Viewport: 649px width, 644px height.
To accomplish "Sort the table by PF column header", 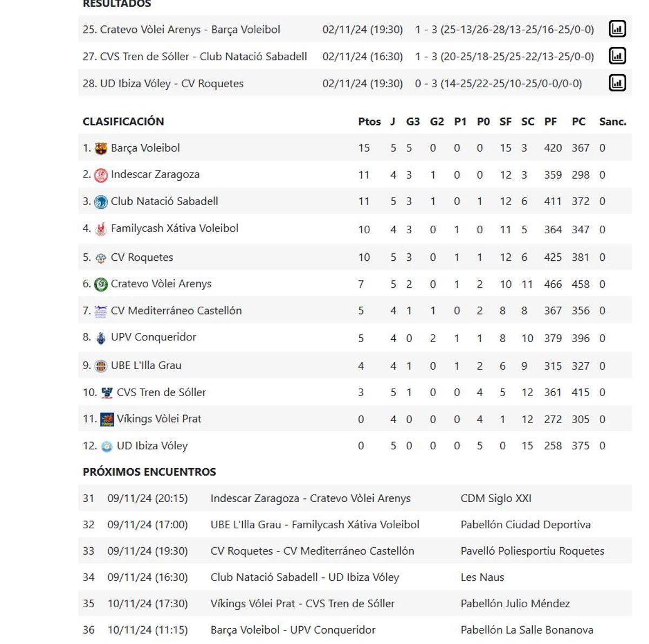I will pyautogui.click(x=551, y=121).
